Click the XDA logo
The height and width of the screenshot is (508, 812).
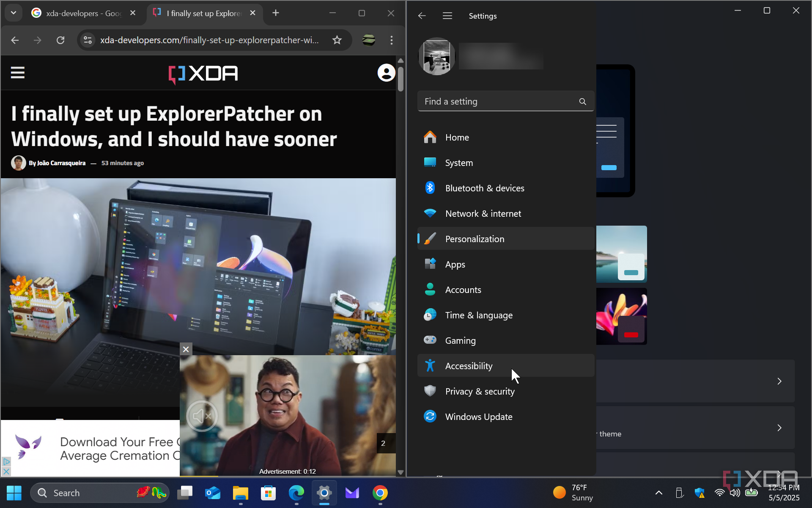point(203,74)
